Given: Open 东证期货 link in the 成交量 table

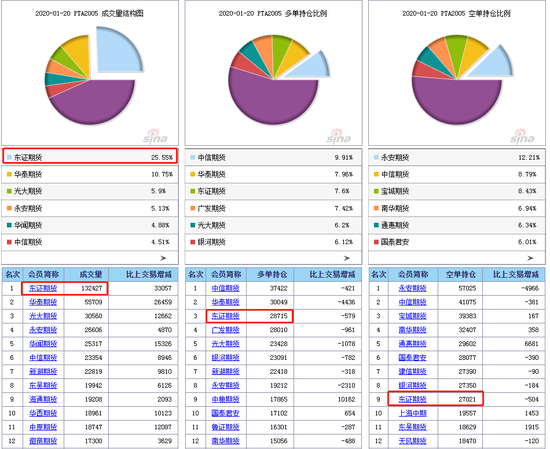Looking at the screenshot, I should coord(43,288).
